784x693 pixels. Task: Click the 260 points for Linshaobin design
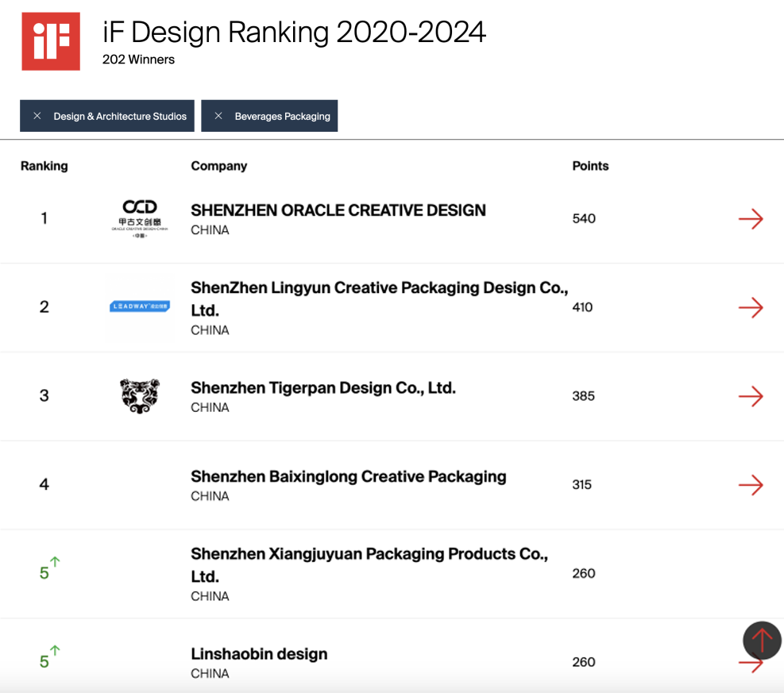point(584,662)
